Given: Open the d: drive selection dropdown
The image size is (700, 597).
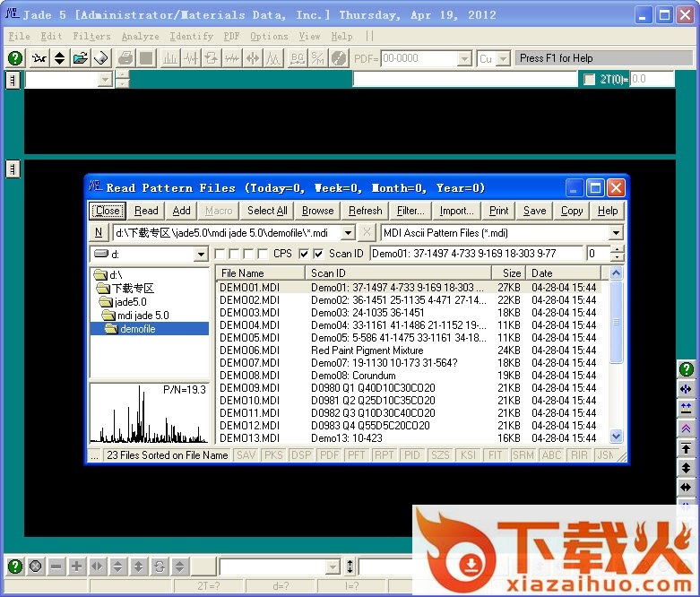Looking at the screenshot, I should [201, 255].
